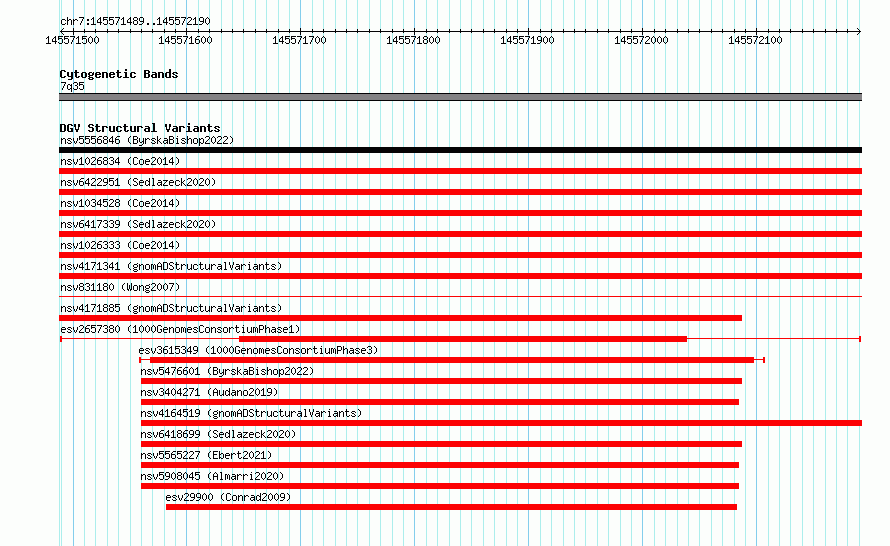Screen dimensions: 890x546
Task: Click the 7q35 band label
Action: click(72, 86)
